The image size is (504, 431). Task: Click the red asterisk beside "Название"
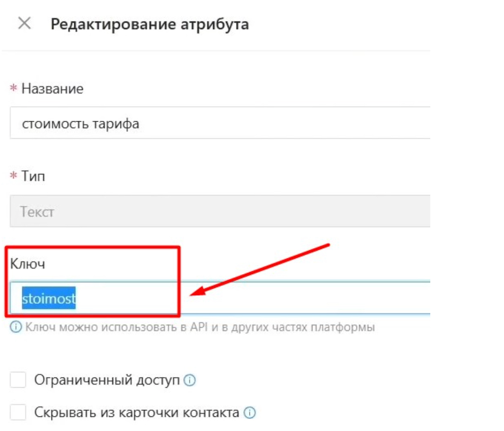point(13,89)
